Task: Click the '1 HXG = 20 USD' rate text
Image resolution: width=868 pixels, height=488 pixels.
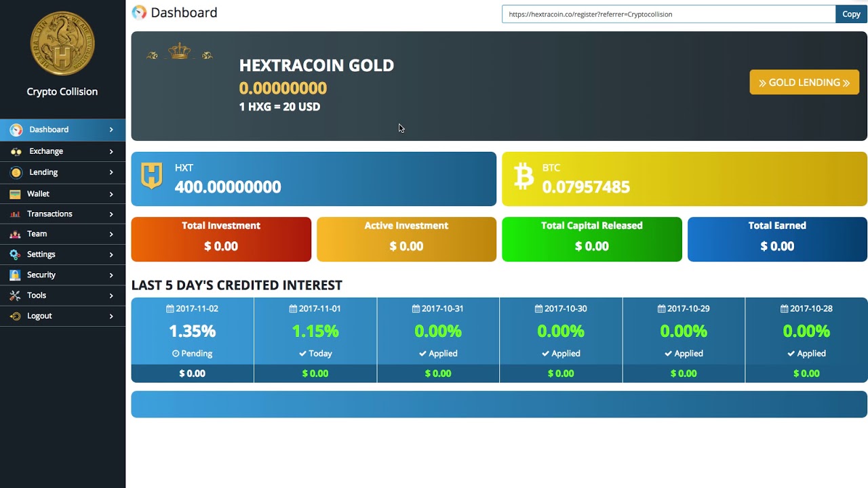Action: (x=279, y=107)
